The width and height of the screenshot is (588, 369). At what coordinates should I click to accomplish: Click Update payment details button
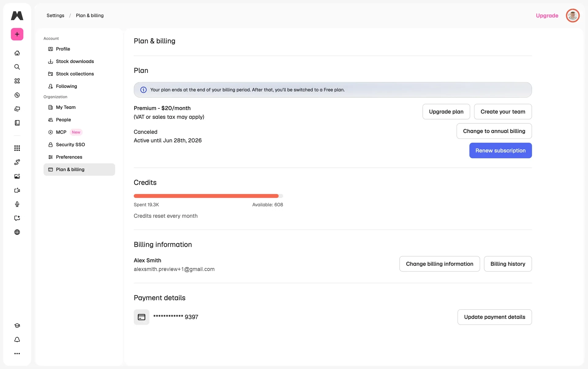coord(495,317)
